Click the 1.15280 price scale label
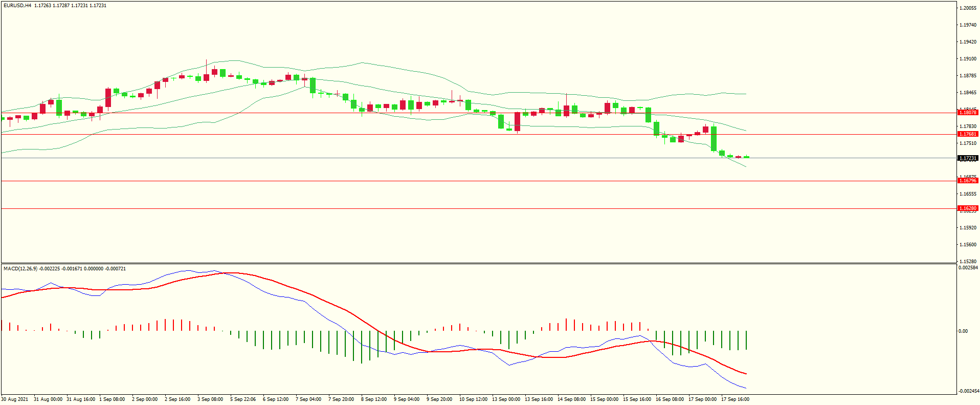This screenshot has width=980, height=405. tap(968, 262)
